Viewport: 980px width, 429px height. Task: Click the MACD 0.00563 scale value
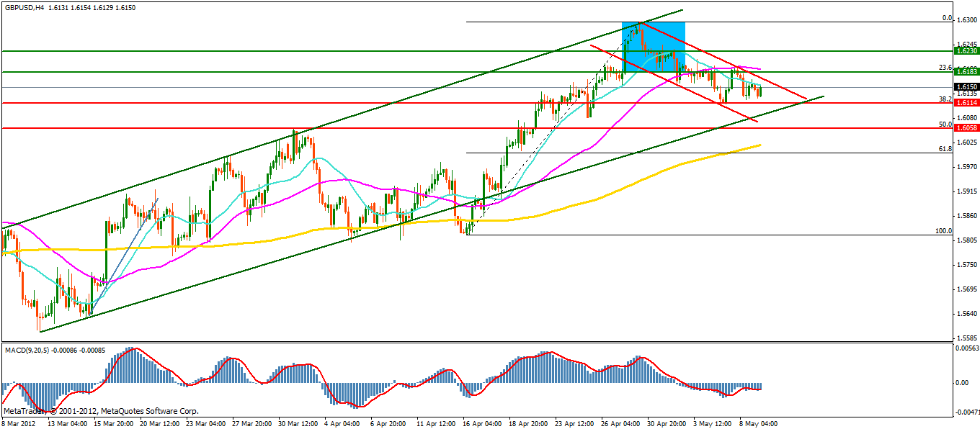pyautogui.click(x=966, y=348)
